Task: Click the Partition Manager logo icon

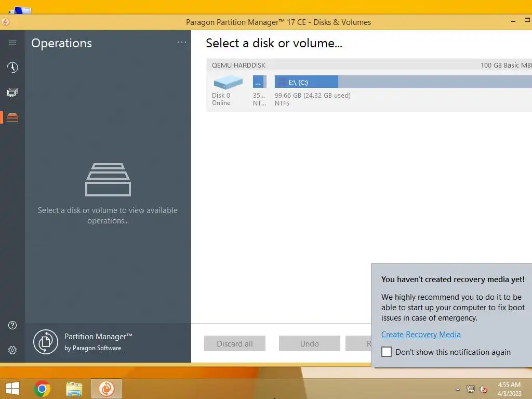Action: pyautogui.click(x=46, y=342)
